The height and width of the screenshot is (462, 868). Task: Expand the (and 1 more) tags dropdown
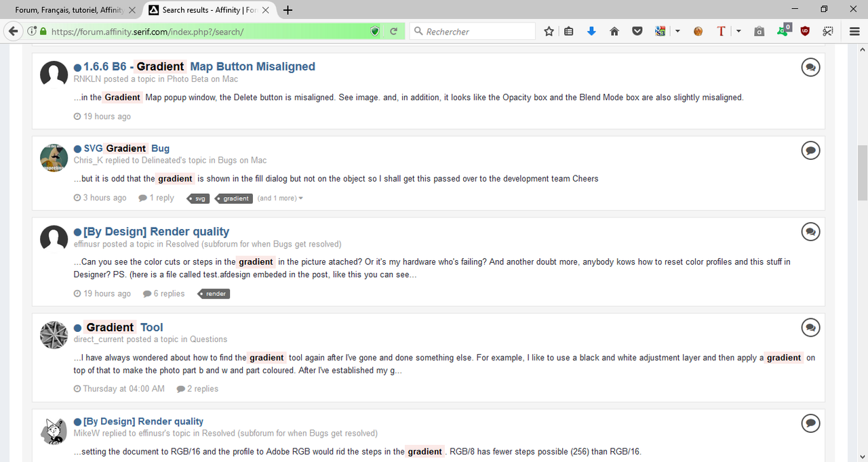[x=280, y=198]
